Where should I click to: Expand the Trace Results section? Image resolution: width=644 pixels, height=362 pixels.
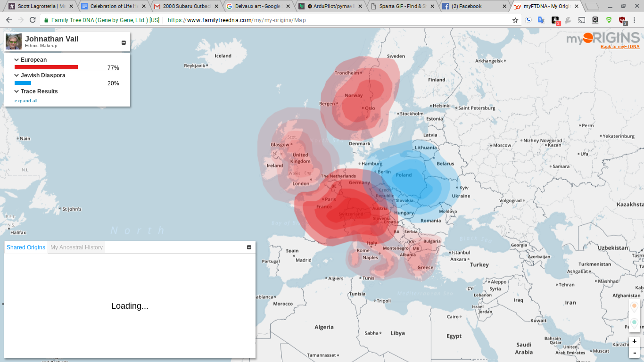pyautogui.click(x=17, y=91)
